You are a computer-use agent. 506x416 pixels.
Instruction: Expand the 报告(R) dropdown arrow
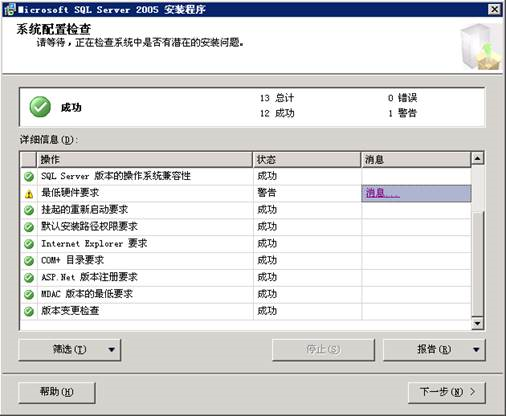coord(476,350)
